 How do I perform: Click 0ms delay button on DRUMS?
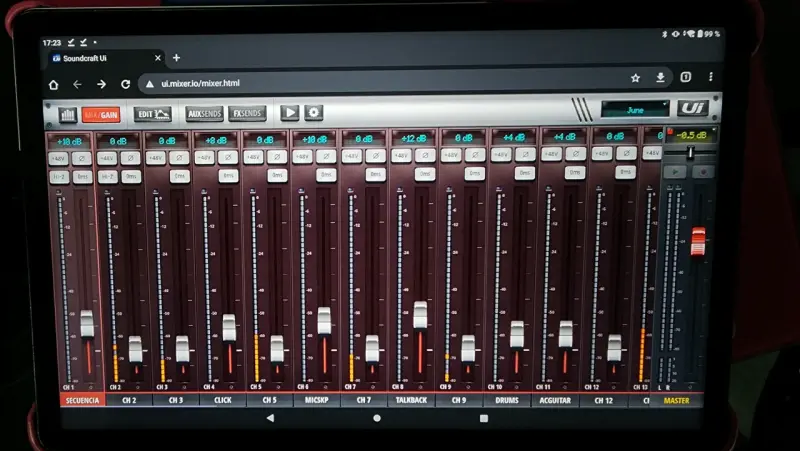525,173
